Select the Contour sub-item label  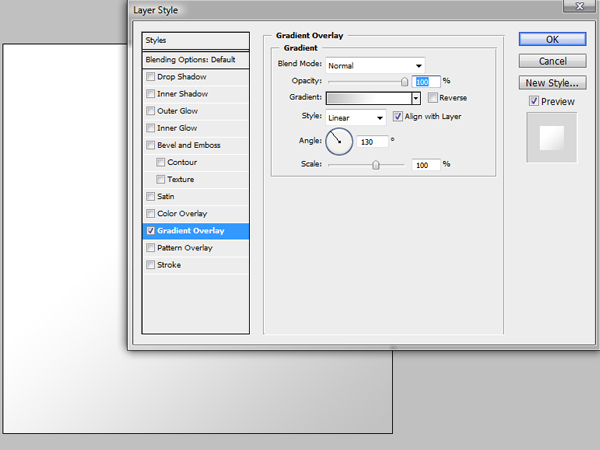182,162
